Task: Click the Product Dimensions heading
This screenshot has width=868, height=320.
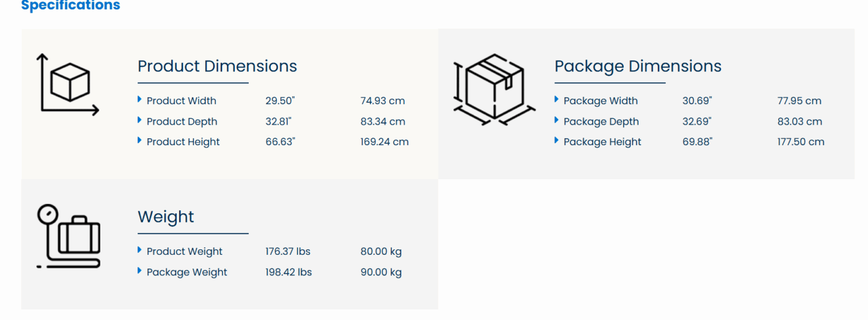Action: tap(217, 66)
